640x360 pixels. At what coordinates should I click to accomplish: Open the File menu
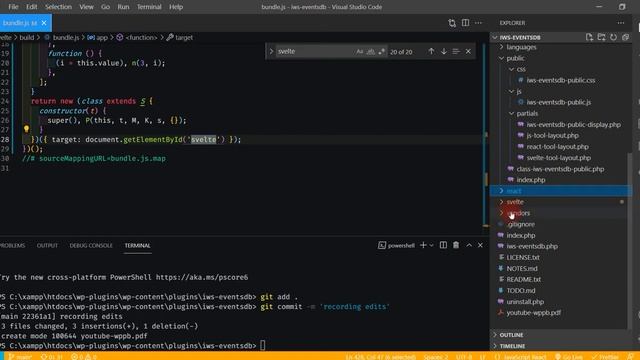tap(13, 7)
